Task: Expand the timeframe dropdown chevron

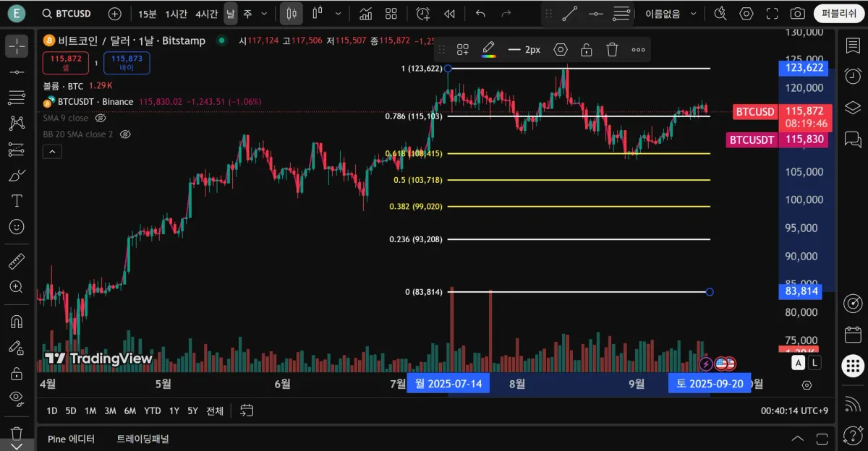Action: click(x=264, y=14)
